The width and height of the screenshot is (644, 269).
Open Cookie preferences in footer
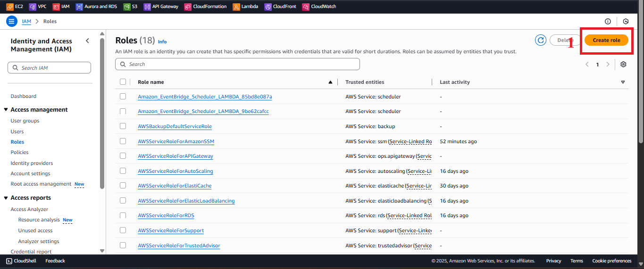click(x=612, y=261)
